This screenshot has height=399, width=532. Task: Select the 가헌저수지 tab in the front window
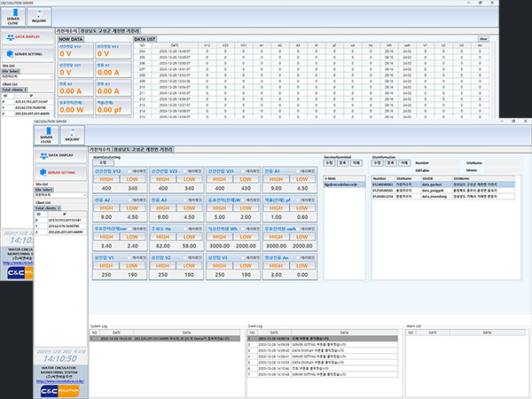point(102,149)
